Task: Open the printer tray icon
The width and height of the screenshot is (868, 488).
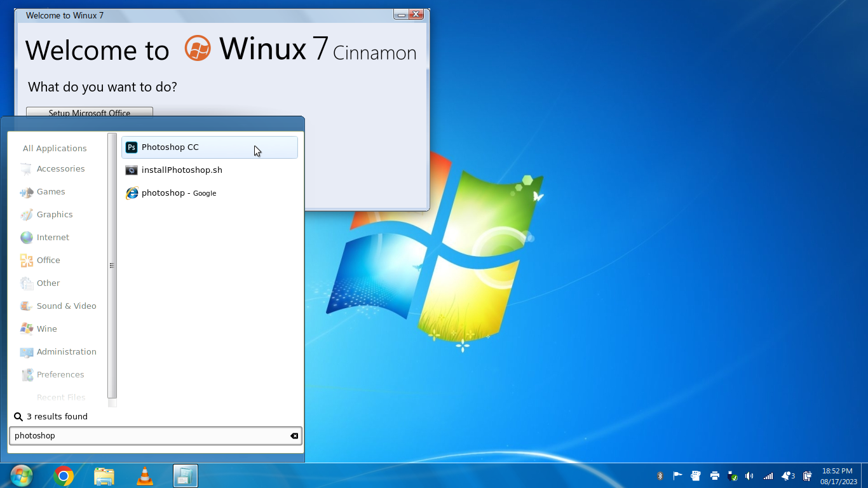Action: (714, 476)
